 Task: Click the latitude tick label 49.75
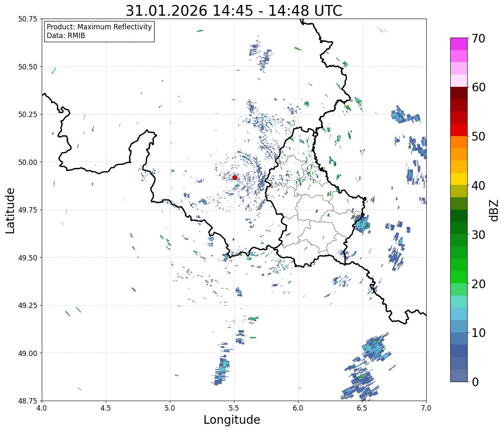pos(28,210)
